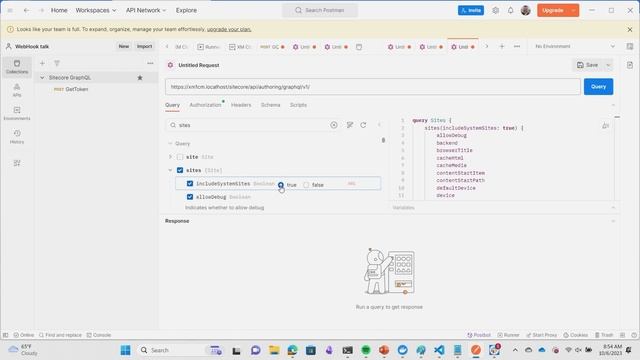Image resolution: width=640 pixels, height=360 pixels.
Task: Click the Save button
Action: pyautogui.click(x=588, y=65)
